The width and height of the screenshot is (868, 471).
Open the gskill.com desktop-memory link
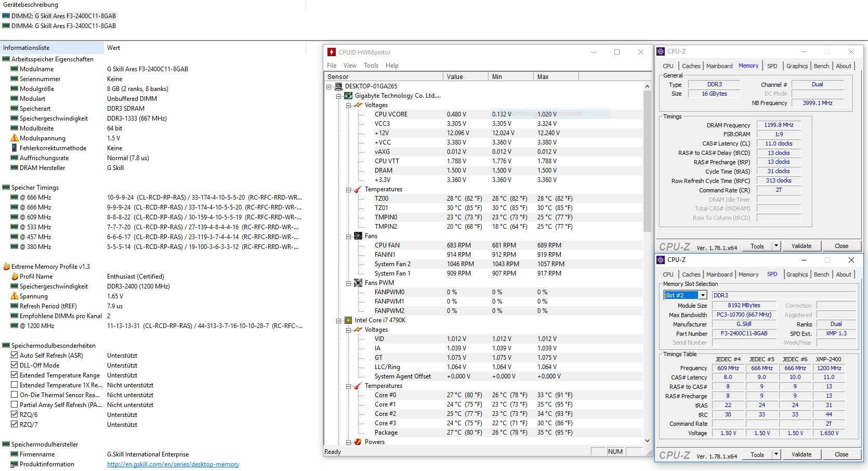point(173,464)
